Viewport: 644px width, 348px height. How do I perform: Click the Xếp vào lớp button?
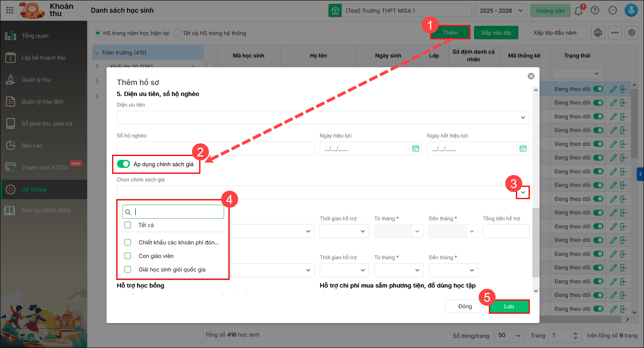coord(496,33)
